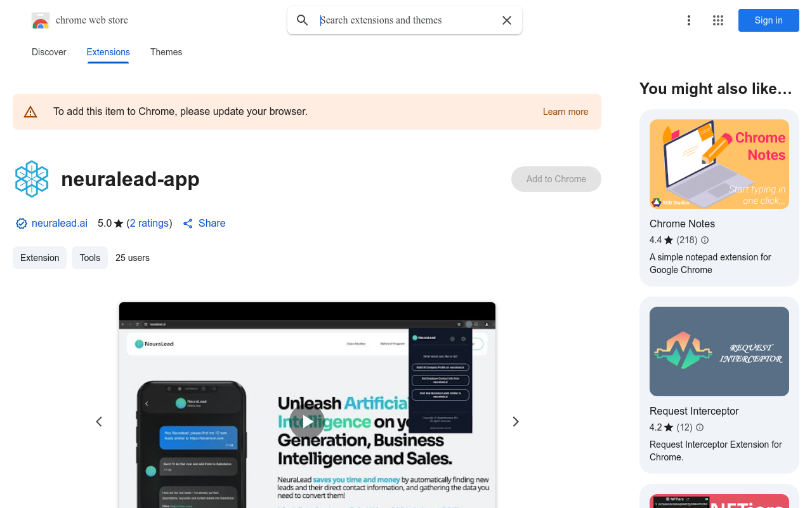Open the three-dot more options menu
Image resolution: width=812 pixels, height=508 pixels.
click(x=688, y=20)
